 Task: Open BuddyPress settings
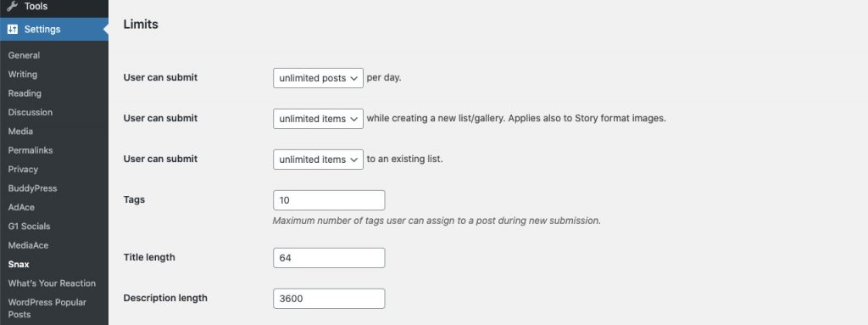coord(33,188)
